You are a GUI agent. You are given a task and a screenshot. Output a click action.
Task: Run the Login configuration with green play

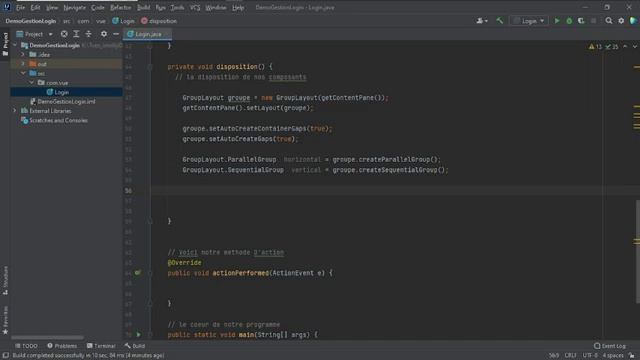point(557,20)
